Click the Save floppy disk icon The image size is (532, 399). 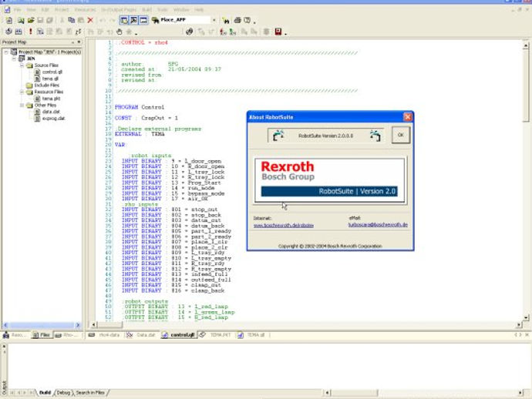(x=40, y=20)
